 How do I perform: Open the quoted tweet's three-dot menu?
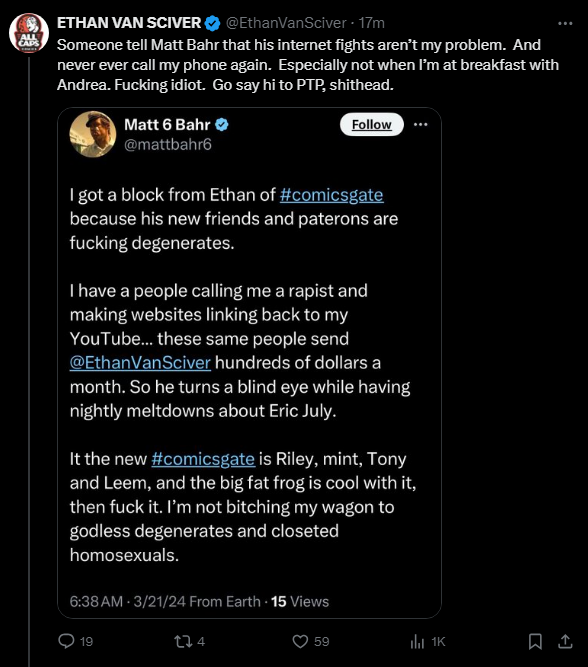click(x=420, y=124)
